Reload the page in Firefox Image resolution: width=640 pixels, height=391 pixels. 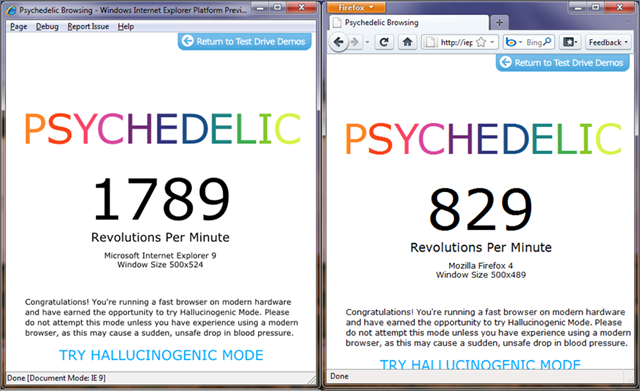tap(384, 42)
